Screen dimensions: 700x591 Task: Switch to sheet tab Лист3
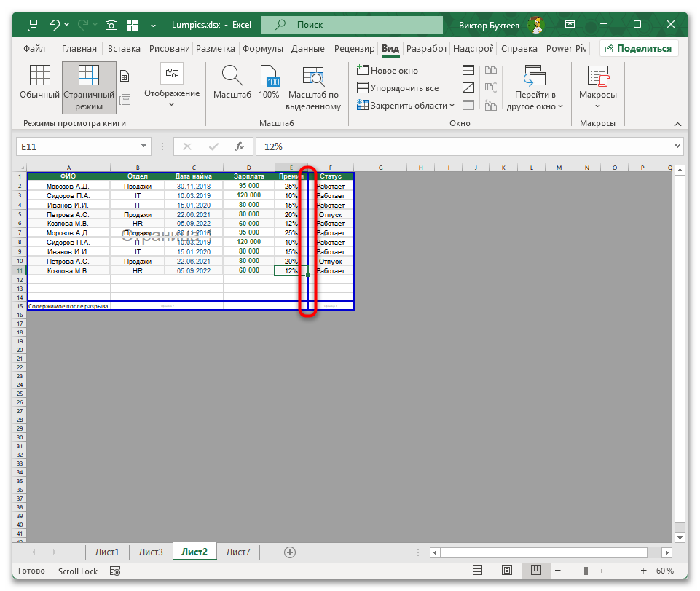point(151,552)
